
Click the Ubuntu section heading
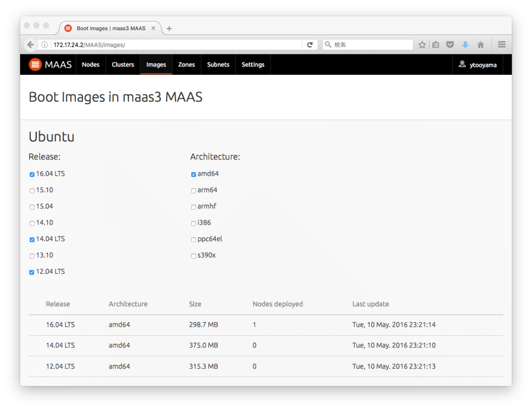pyautogui.click(x=51, y=137)
